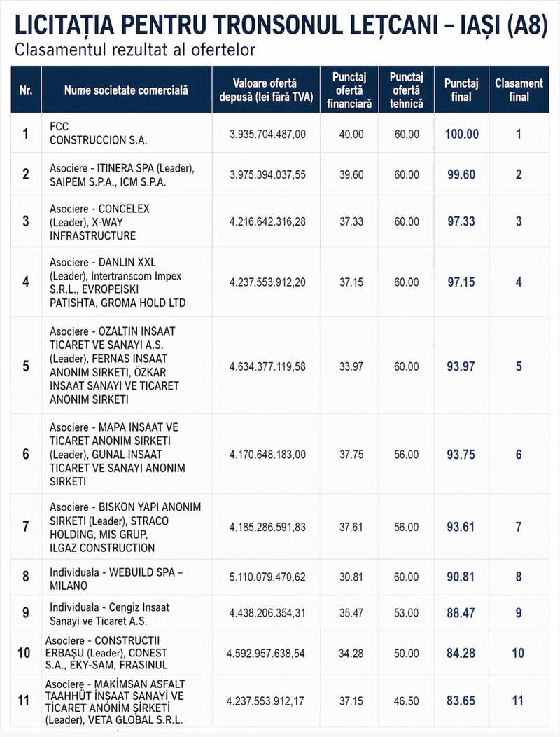Select the 'Valoare ofertă depusă' header cell
This screenshot has width=560, height=737.
(266, 90)
